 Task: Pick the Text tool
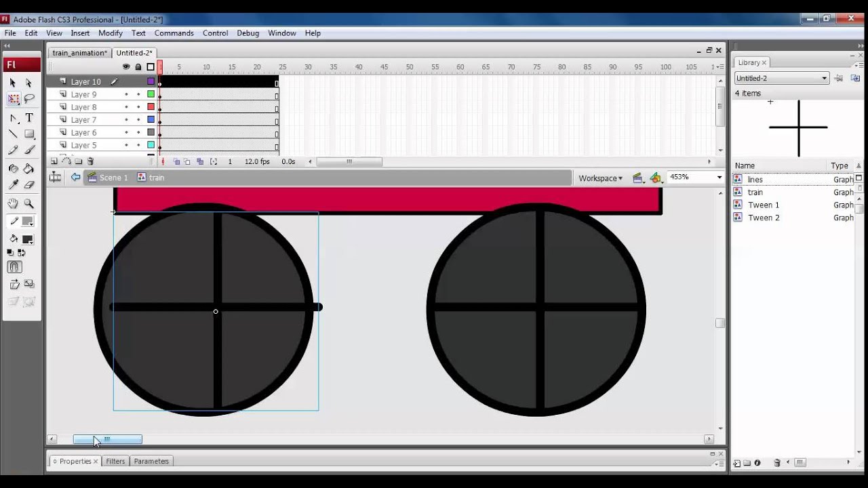(29, 118)
